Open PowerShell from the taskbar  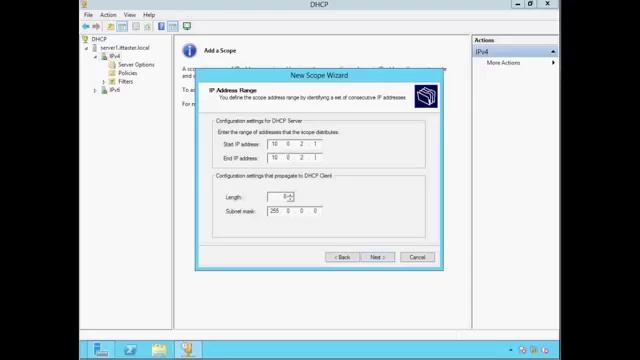(130, 350)
